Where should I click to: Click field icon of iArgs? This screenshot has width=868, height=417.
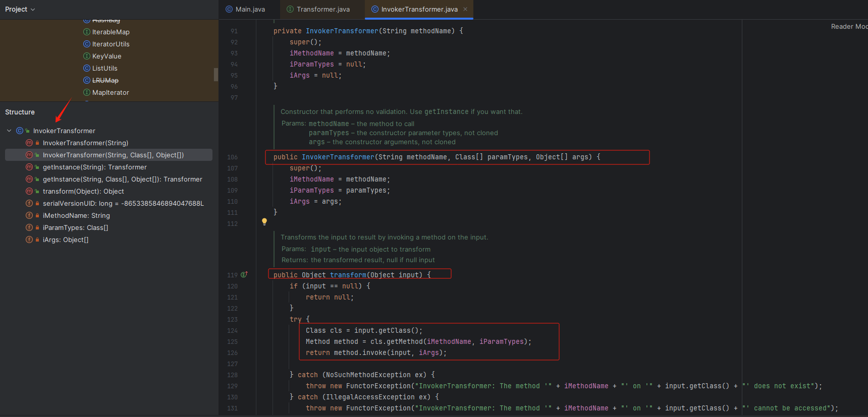click(x=29, y=240)
